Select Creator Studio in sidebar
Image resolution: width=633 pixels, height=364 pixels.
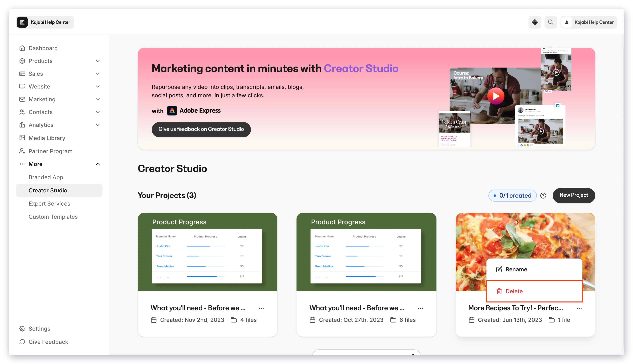coord(59,190)
